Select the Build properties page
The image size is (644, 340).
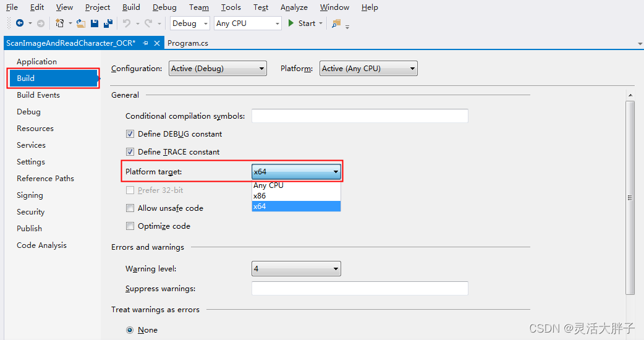coord(53,79)
